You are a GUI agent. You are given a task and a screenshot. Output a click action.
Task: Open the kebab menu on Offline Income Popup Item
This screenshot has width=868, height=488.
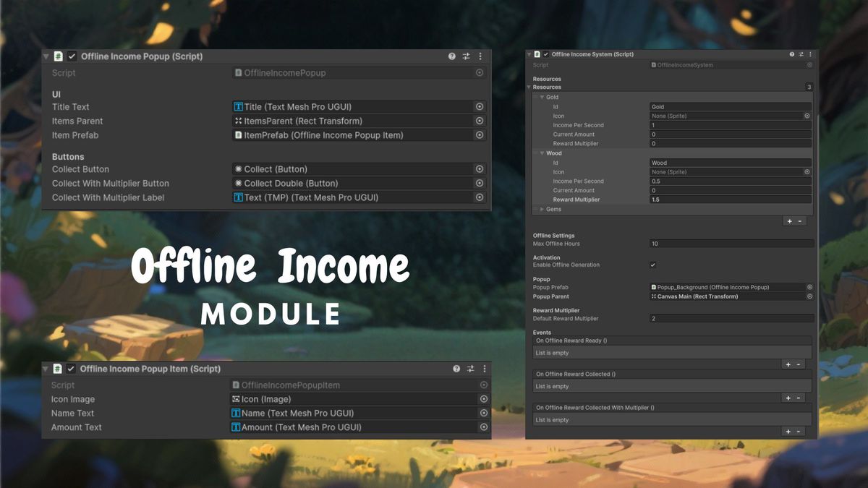pos(485,368)
